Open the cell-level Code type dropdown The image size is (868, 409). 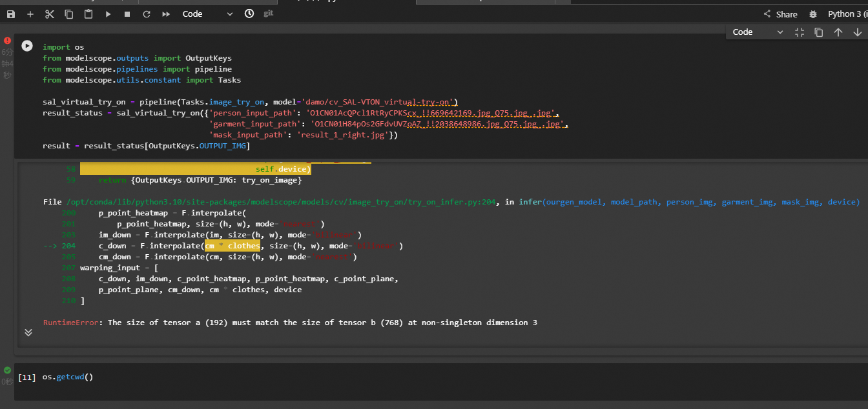coord(758,32)
